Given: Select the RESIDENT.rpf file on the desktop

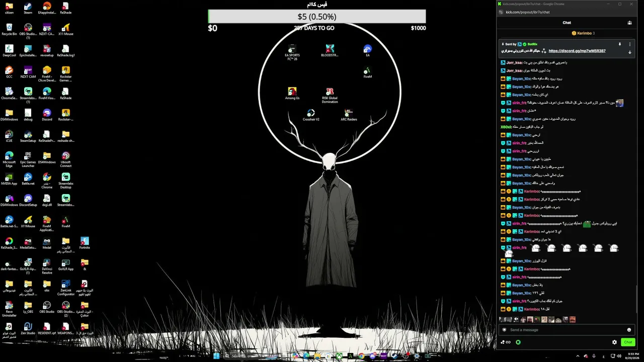Looking at the screenshot, I should point(47,329).
